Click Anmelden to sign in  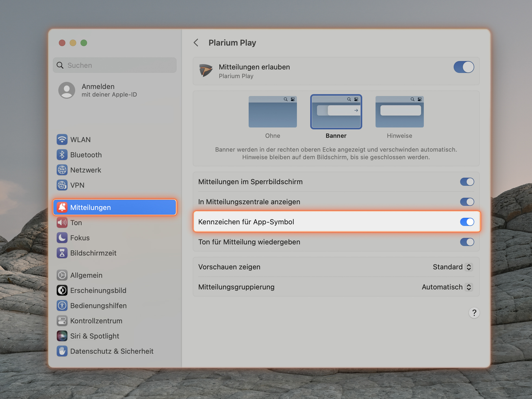(98, 86)
